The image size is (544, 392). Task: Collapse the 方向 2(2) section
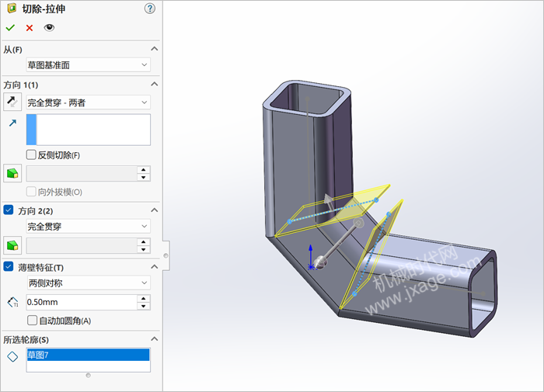155,210
